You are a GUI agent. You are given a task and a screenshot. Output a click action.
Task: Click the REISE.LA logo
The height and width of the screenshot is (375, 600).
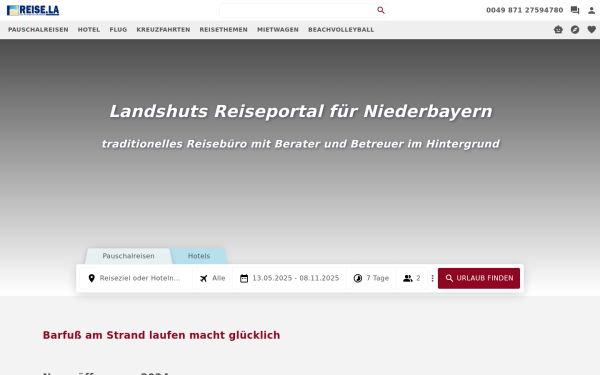[33, 10]
